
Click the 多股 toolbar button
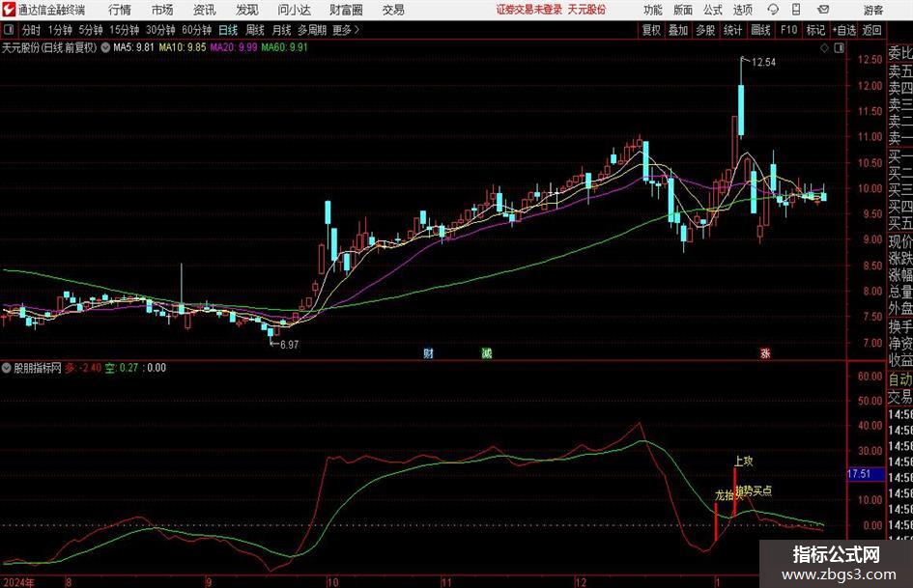pos(705,30)
